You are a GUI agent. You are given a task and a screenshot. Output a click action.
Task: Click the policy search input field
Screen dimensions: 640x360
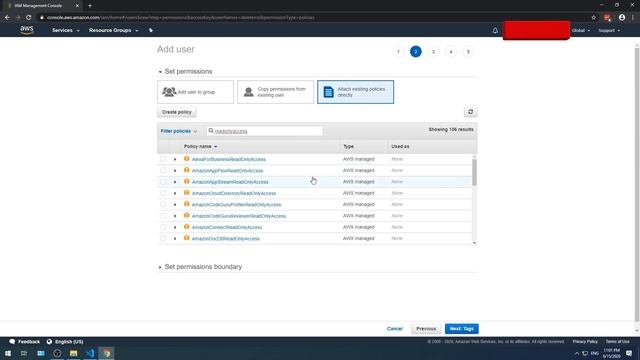click(x=264, y=131)
